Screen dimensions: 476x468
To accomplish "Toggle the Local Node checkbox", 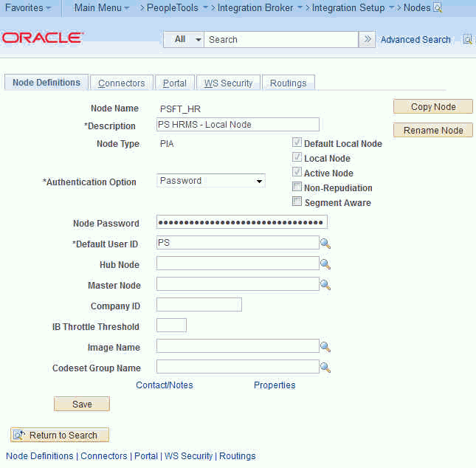I will point(297,157).
